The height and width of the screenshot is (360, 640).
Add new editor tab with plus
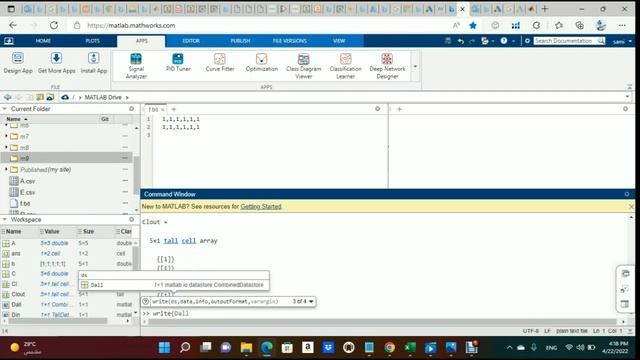174,109
